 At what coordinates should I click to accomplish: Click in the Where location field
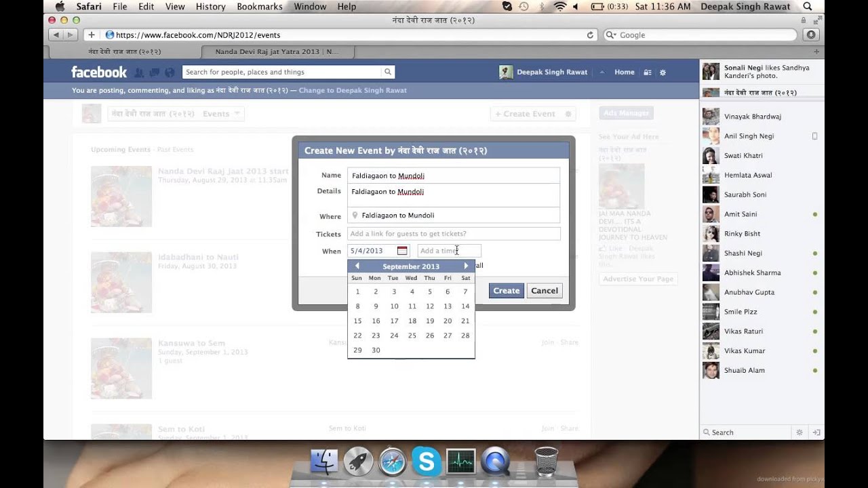[x=454, y=215]
